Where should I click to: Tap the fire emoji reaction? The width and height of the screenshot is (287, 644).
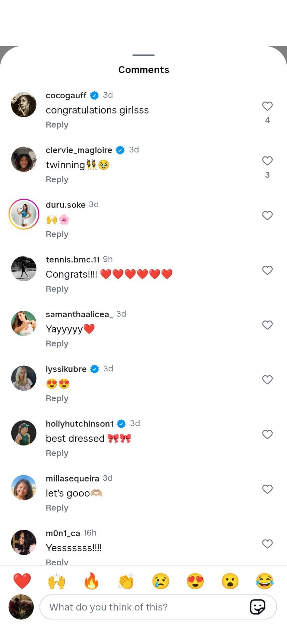[91, 581]
